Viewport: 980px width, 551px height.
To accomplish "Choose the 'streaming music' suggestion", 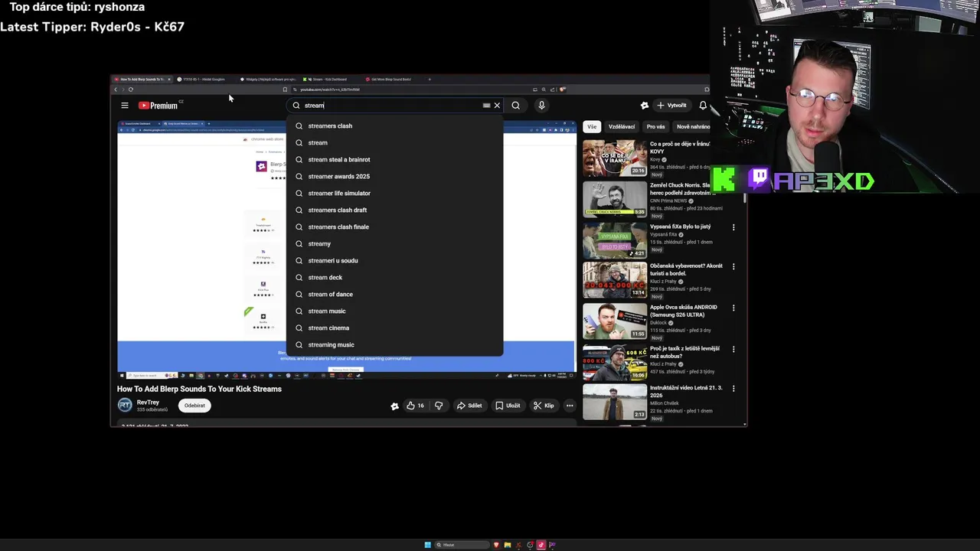I will [x=395, y=344].
